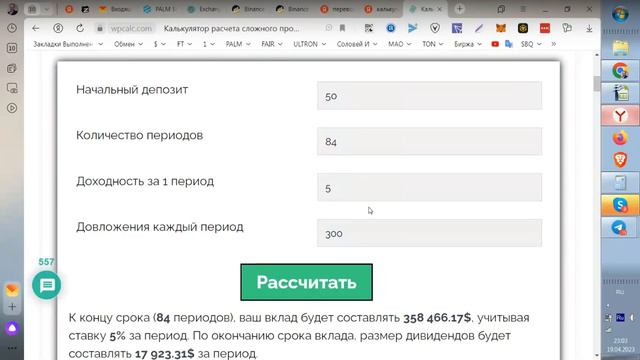Viewport: 640px width, 360px height.
Task: Reload the page
Action: 80,28
